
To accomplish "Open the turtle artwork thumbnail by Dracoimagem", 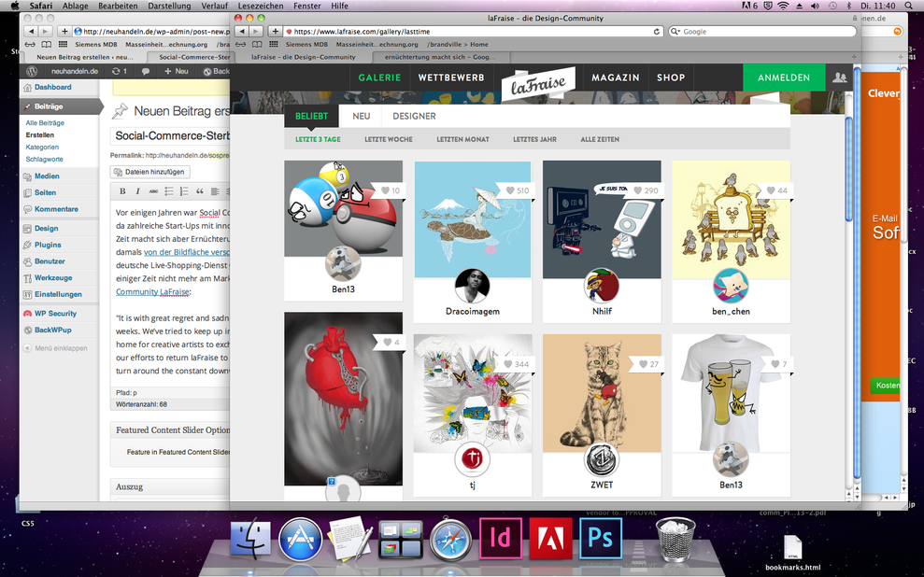I will coord(473,219).
